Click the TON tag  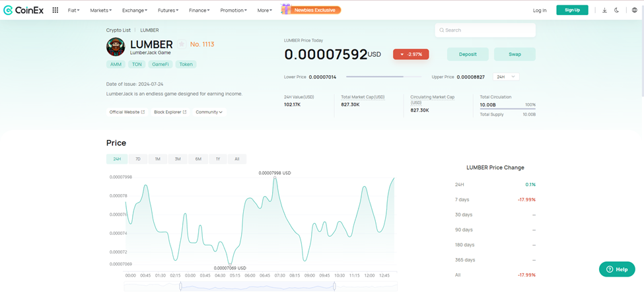pyautogui.click(x=137, y=65)
